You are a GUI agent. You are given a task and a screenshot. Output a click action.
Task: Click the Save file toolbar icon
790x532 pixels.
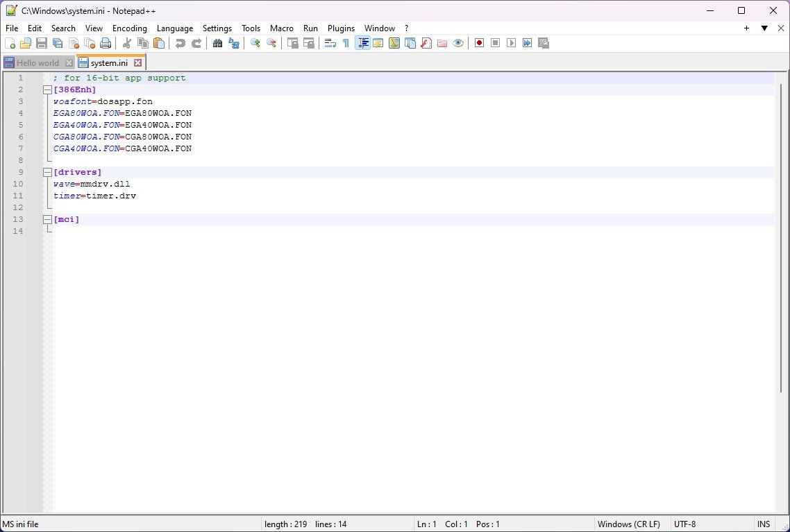coord(42,43)
